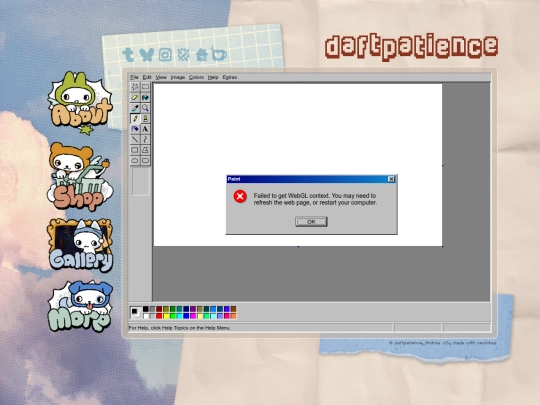Open the Help menu

tap(213, 77)
